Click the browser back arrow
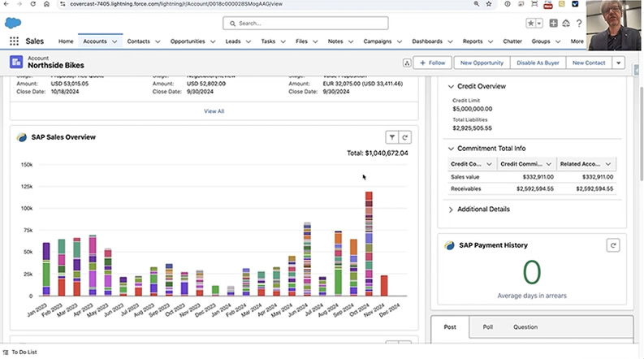644x359 pixels. pyautogui.click(x=6, y=4)
